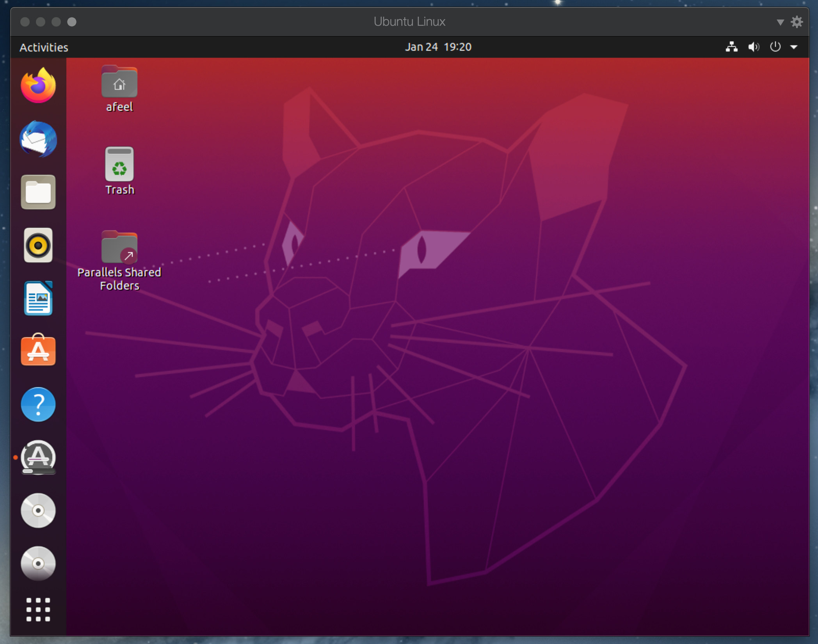This screenshot has height=644, width=818.
Task: Open the Activities overview
Action: coord(44,47)
